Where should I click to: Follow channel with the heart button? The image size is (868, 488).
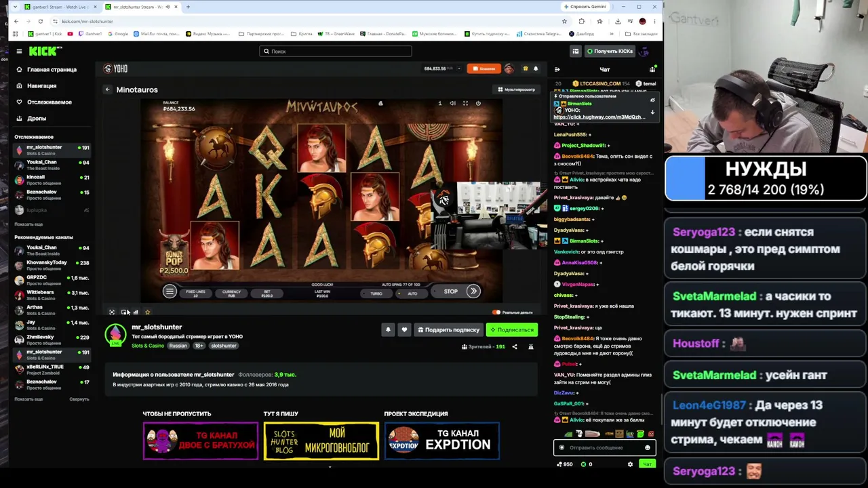(x=404, y=329)
